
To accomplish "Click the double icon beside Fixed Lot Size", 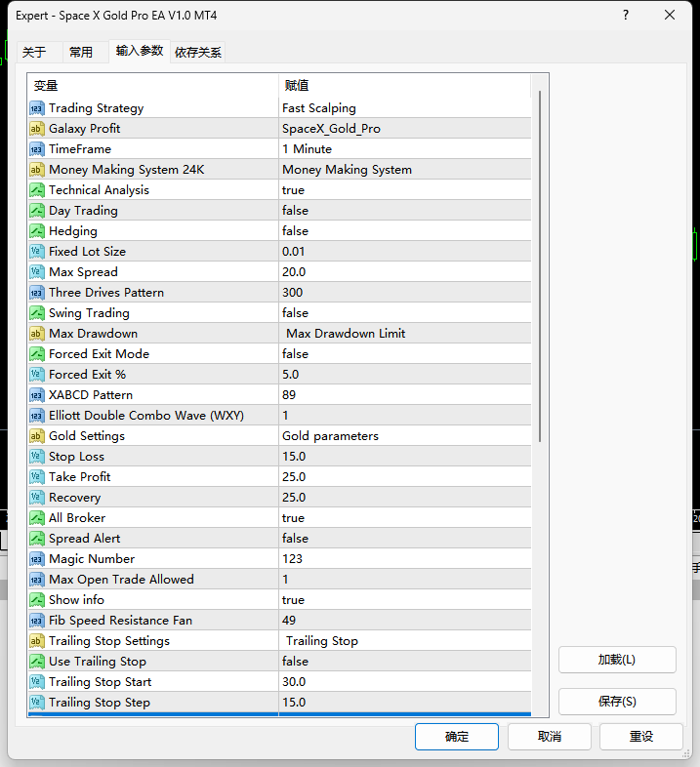I will pos(37,252).
